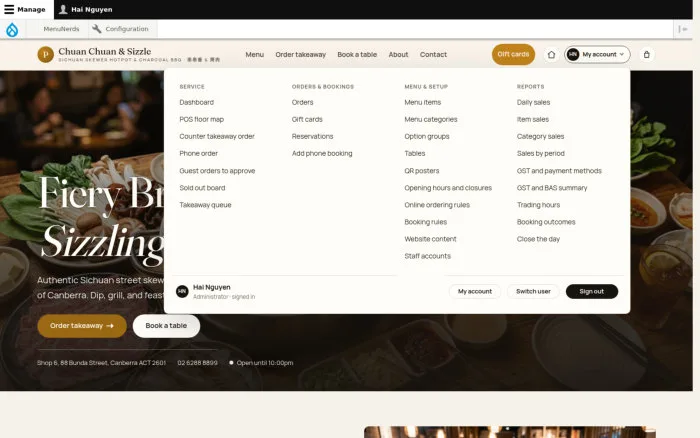Click the Sign out button

pyautogui.click(x=592, y=292)
